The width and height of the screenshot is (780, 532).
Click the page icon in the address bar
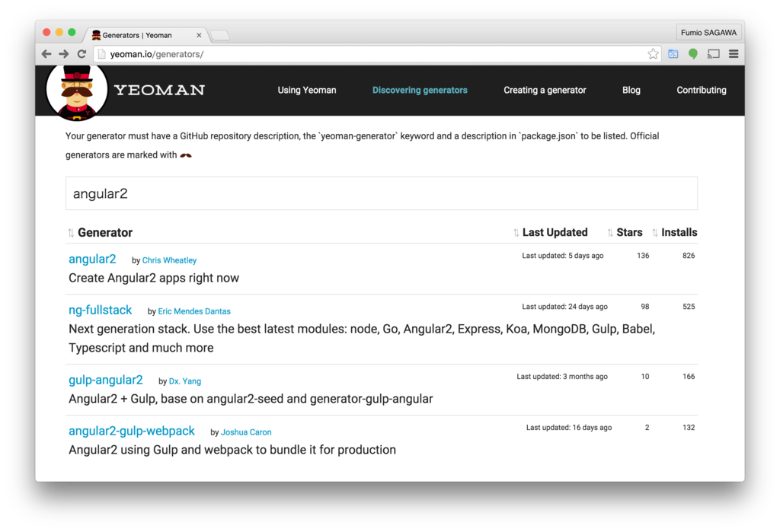(101, 54)
